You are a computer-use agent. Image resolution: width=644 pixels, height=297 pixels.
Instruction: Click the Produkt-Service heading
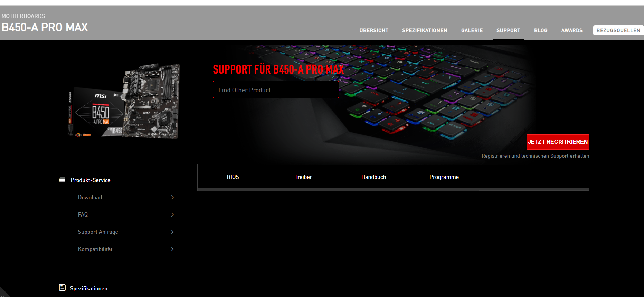click(x=91, y=180)
